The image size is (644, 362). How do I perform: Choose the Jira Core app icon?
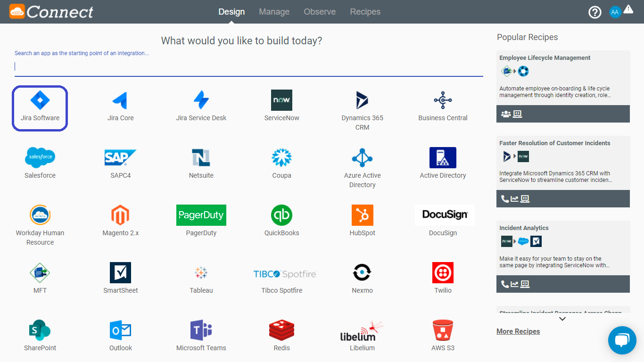click(x=121, y=100)
